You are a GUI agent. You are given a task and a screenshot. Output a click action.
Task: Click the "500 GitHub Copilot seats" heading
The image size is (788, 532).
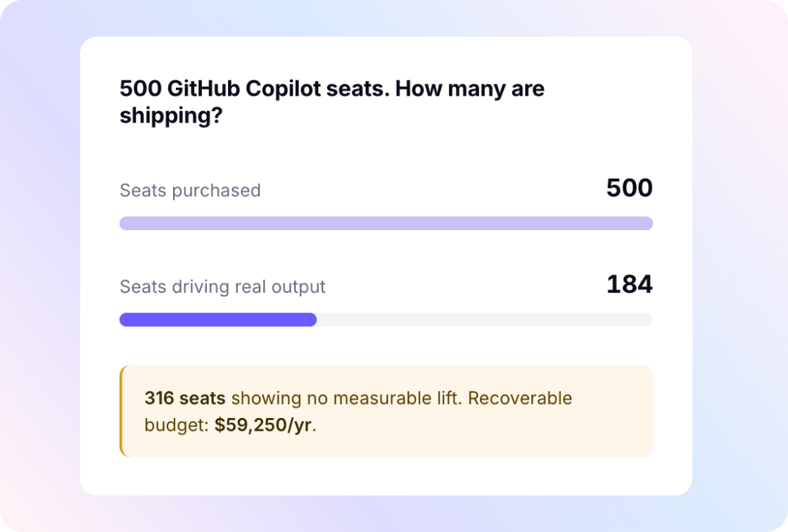(254, 89)
